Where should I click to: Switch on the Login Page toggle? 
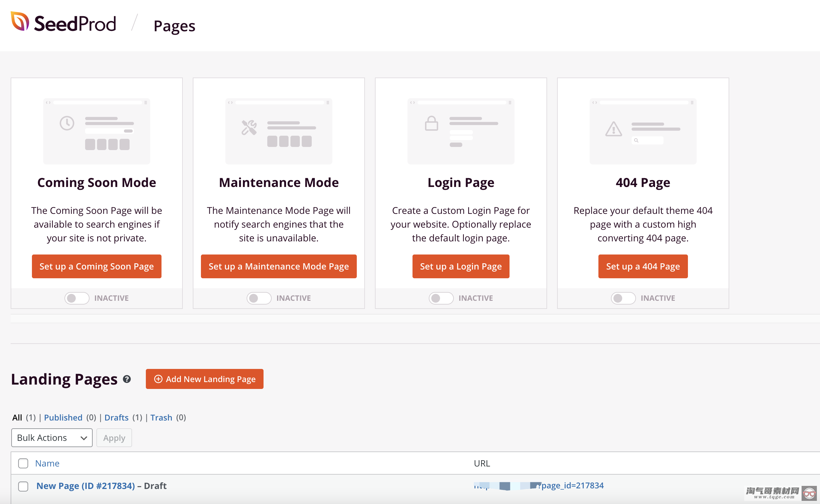pos(441,298)
